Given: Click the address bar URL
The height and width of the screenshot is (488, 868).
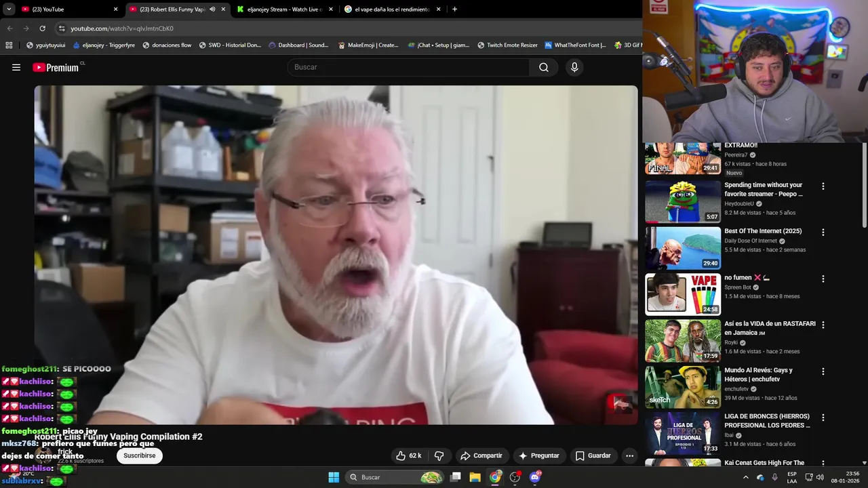Looking at the screenshot, I should coord(122,28).
